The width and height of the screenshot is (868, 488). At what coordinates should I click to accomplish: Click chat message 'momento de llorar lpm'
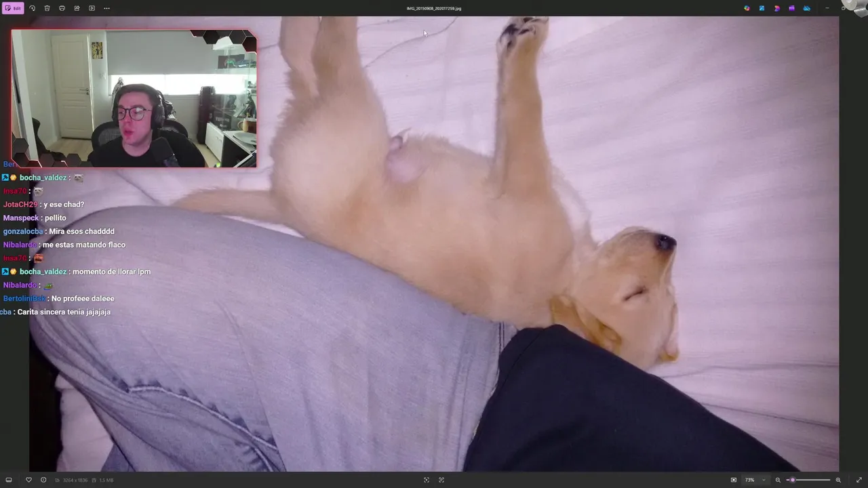pos(111,272)
